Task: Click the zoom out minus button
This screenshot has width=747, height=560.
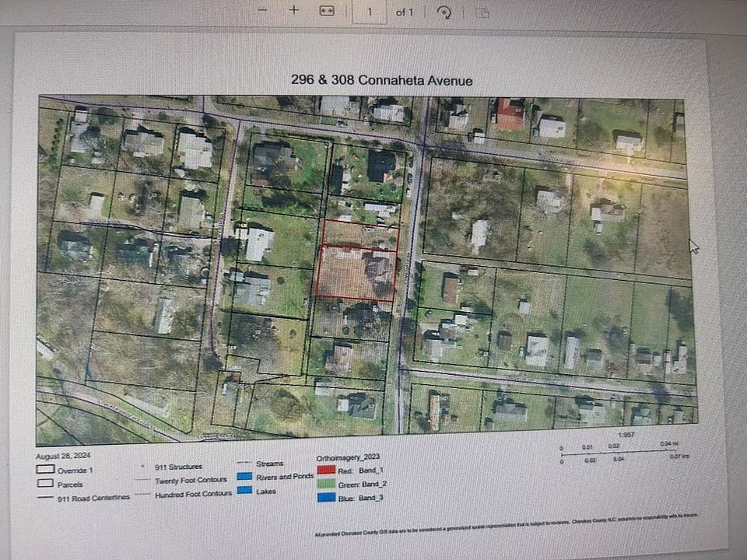Action: (262, 11)
